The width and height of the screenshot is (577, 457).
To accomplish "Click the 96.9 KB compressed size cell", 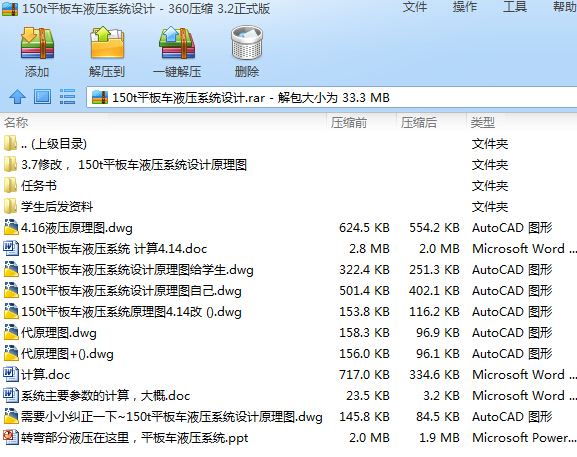I will [438, 333].
